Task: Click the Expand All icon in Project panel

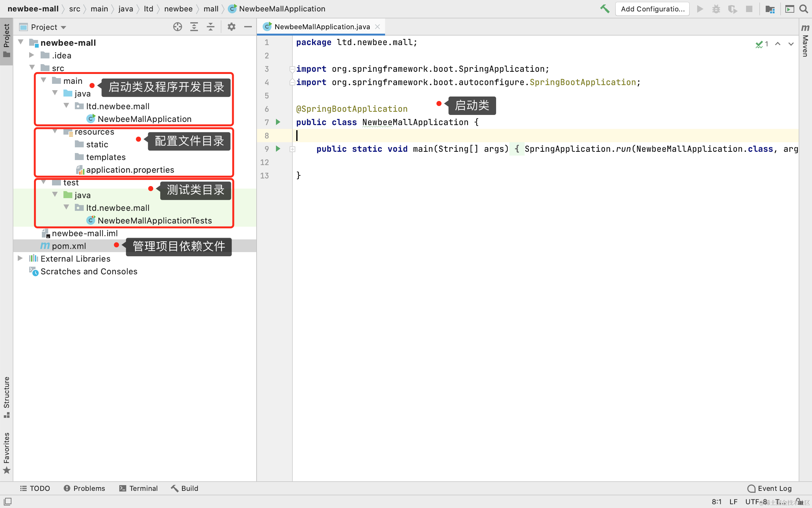Action: pos(194,27)
